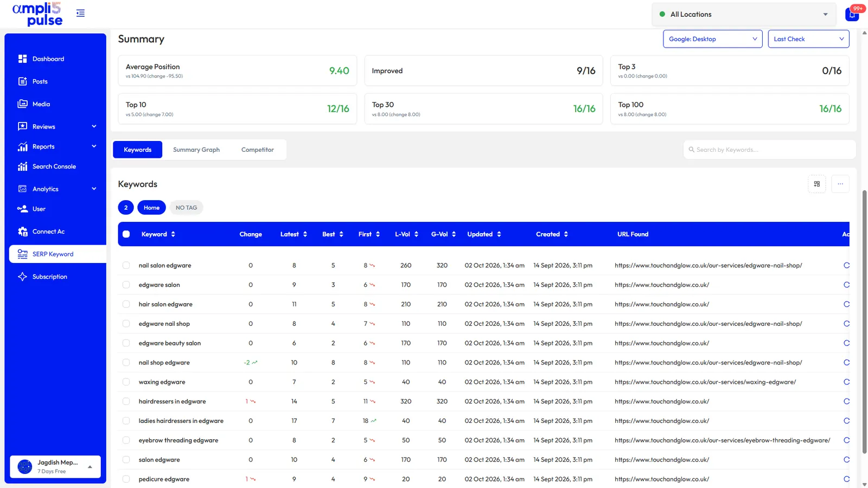
Task: Check the waxing edgware checkbox
Action: (126, 382)
